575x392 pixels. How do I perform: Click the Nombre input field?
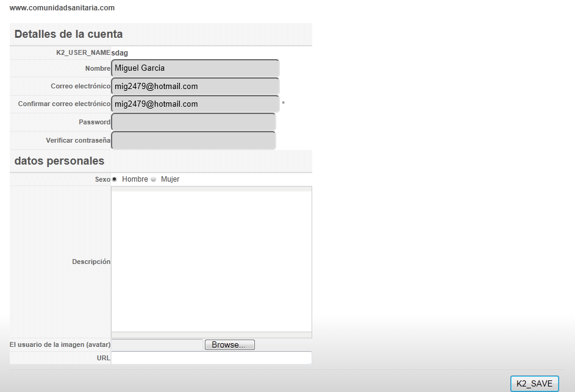pyautogui.click(x=195, y=68)
